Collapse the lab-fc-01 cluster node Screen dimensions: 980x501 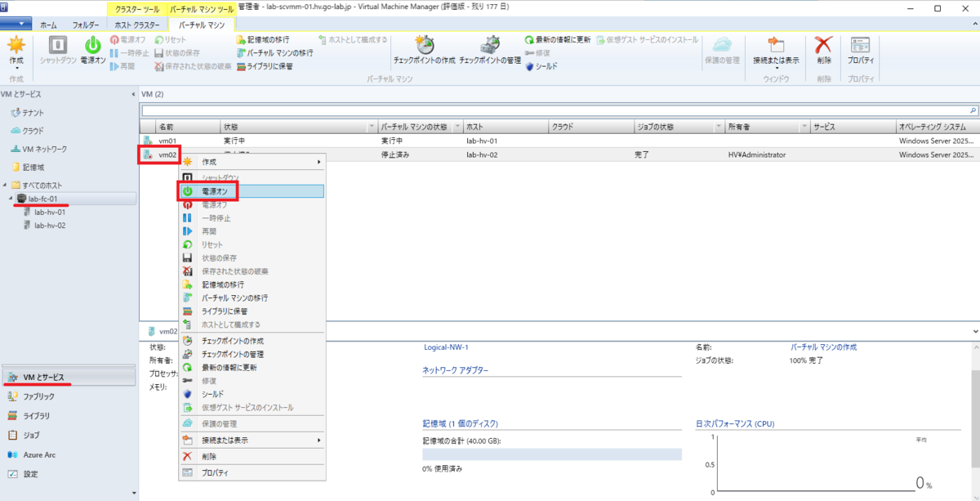11,199
